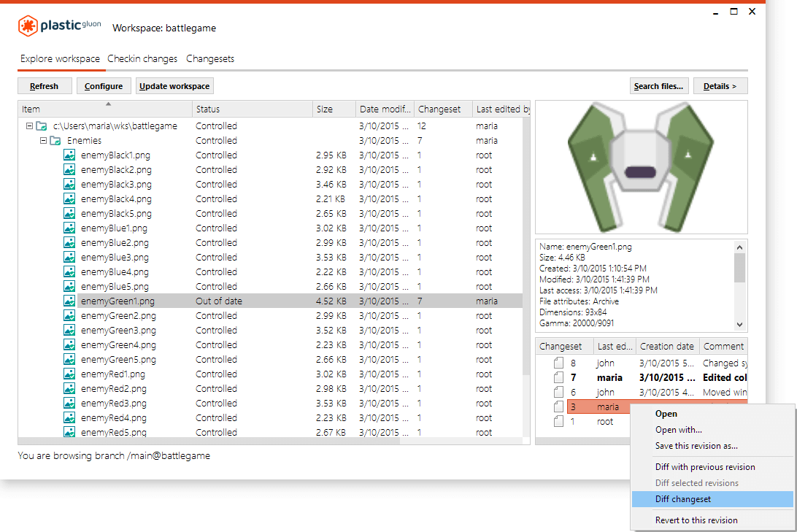The width and height of the screenshot is (797, 532).
Task: Sort by the Last edited by column
Action: [501, 109]
